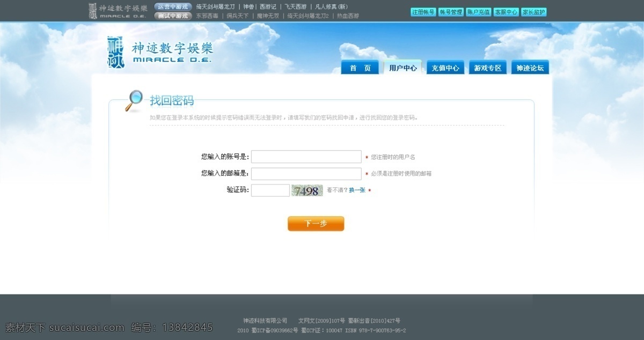
Task: Click the 看不清? text
Action: point(337,190)
